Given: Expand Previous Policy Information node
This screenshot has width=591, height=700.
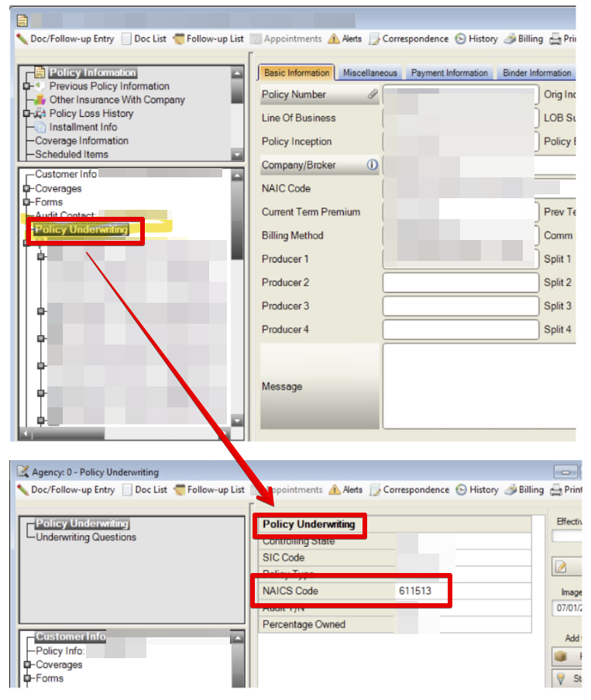Looking at the screenshot, I should click(x=26, y=86).
